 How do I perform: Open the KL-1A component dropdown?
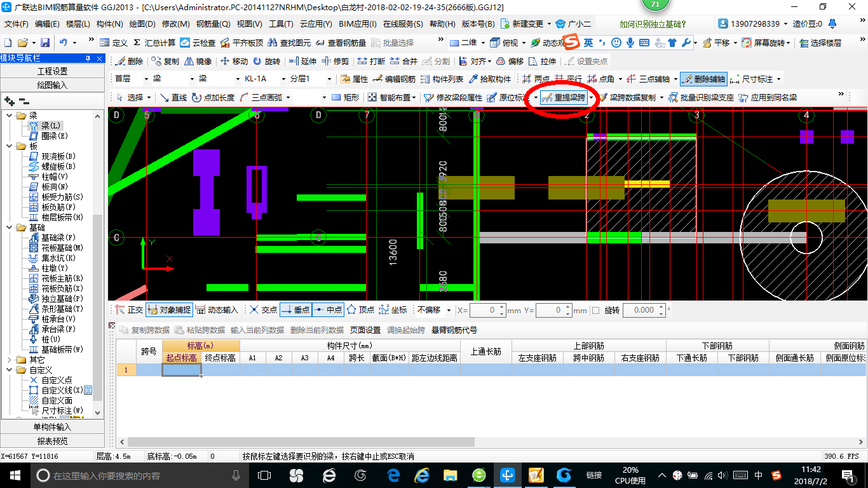pos(283,79)
